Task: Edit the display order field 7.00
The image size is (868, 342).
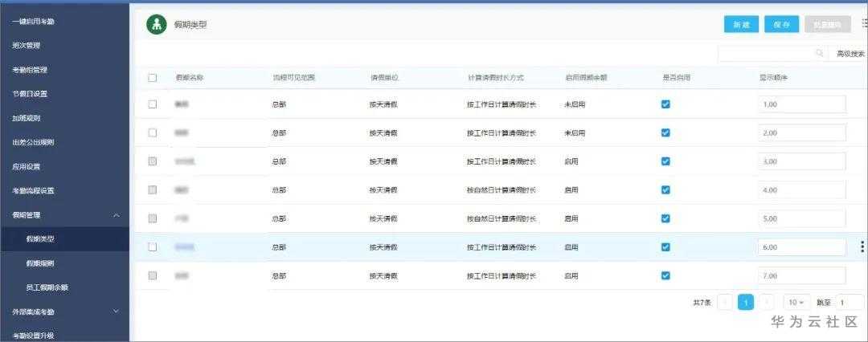Action: (x=802, y=275)
